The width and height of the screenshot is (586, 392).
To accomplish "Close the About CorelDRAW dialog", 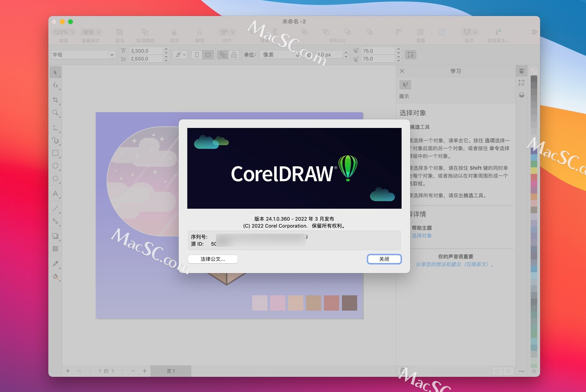I will point(384,259).
